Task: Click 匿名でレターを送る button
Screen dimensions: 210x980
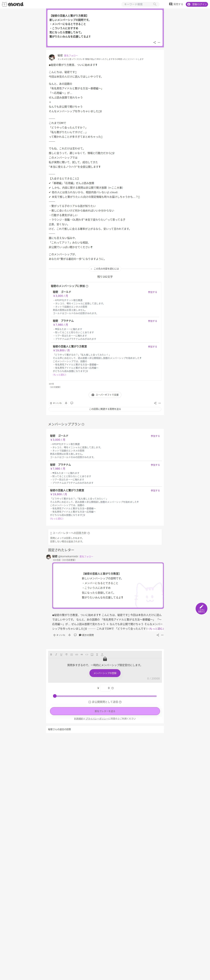Action: 105,711
